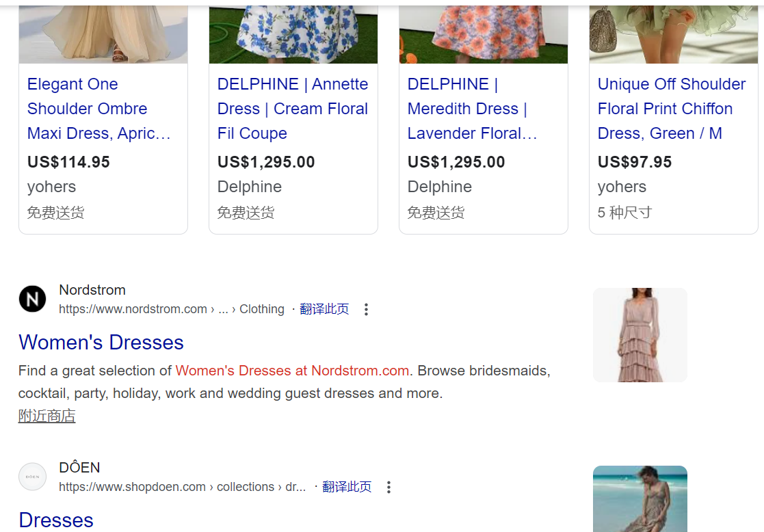Click the orange floral dress product image
764x532 pixels.
pyautogui.click(x=484, y=34)
